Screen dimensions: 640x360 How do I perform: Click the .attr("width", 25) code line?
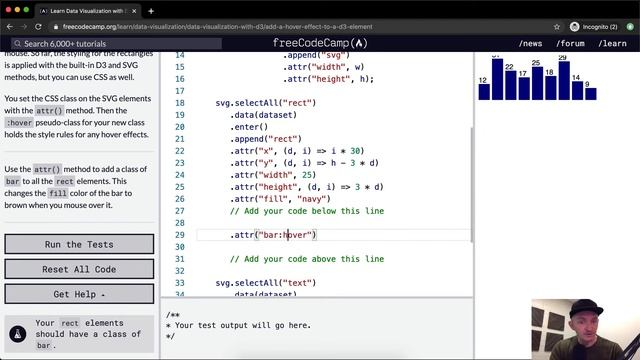pos(273,175)
